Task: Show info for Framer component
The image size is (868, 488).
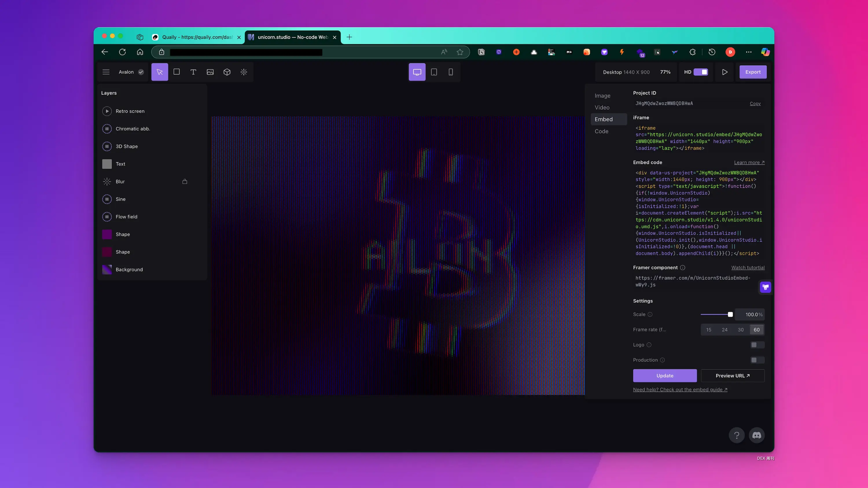Action: [x=682, y=267]
